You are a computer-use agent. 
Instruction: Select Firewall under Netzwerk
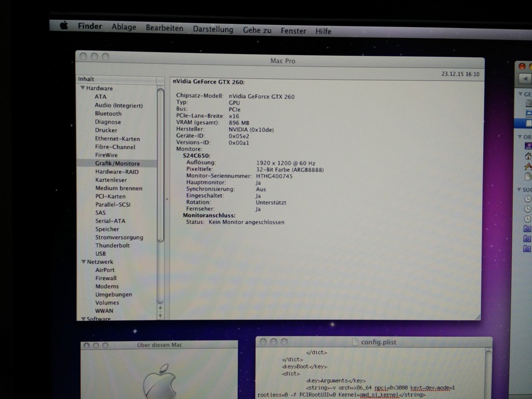pos(106,278)
